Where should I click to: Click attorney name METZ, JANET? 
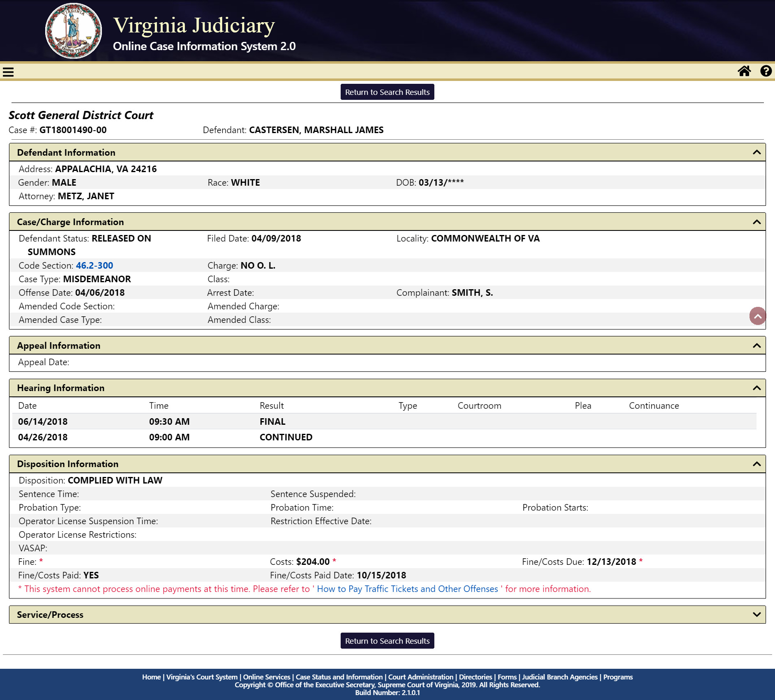[86, 196]
